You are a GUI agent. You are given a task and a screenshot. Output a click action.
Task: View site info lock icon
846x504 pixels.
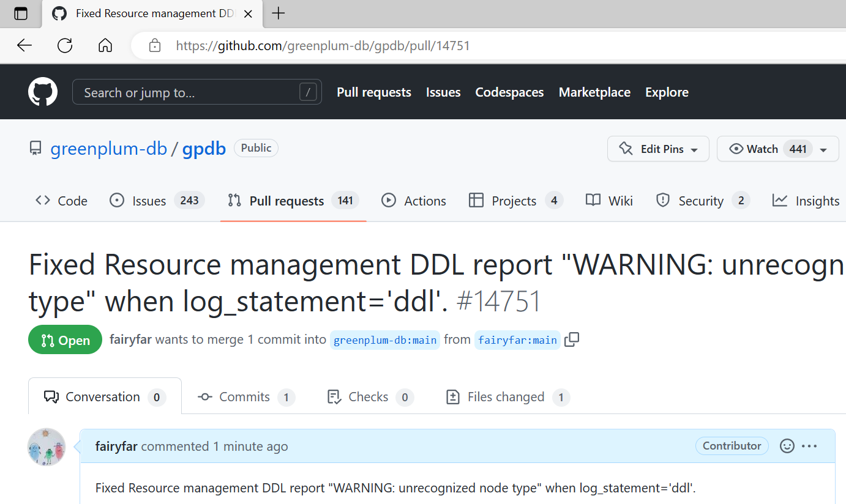[x=155, y=45]
